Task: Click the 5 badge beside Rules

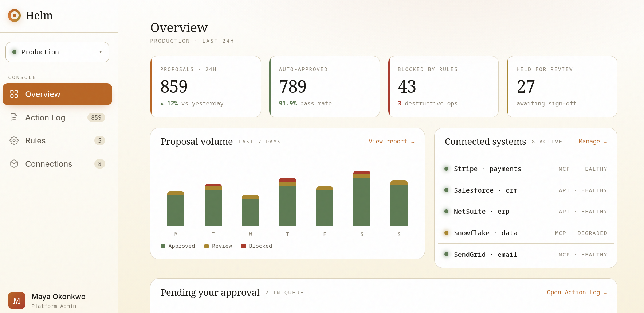Action: (x=100, y=140)
